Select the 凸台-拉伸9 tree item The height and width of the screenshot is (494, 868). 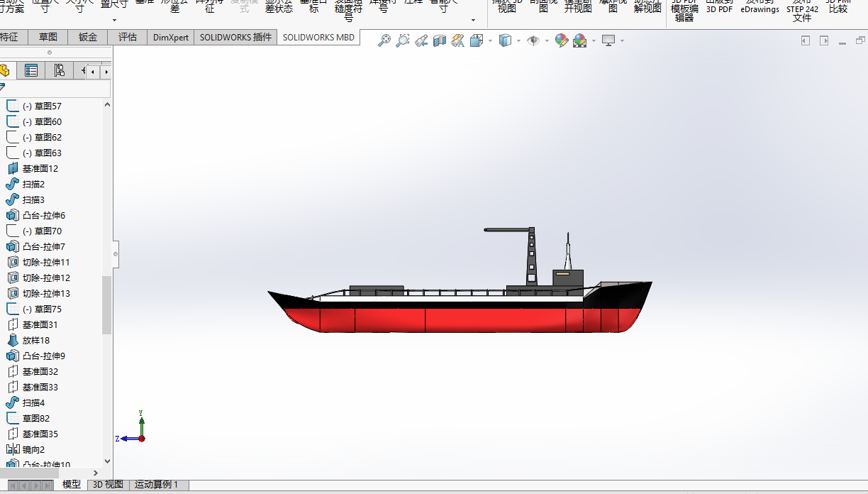[43, 356]
